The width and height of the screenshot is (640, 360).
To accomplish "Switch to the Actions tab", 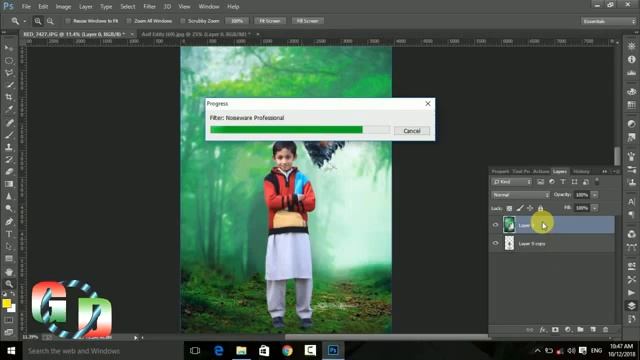I will click(541, 171).
